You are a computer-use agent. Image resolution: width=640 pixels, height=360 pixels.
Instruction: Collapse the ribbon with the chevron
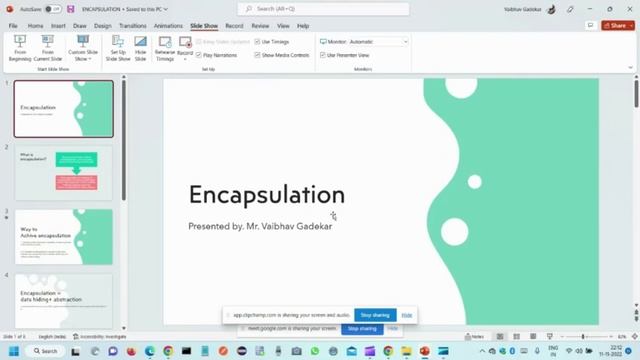[630, 68]
